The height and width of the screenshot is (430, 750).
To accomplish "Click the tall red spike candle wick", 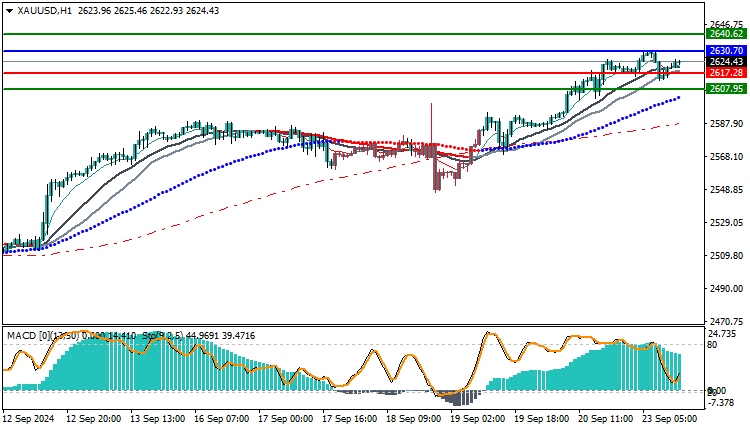I will 431,123.
